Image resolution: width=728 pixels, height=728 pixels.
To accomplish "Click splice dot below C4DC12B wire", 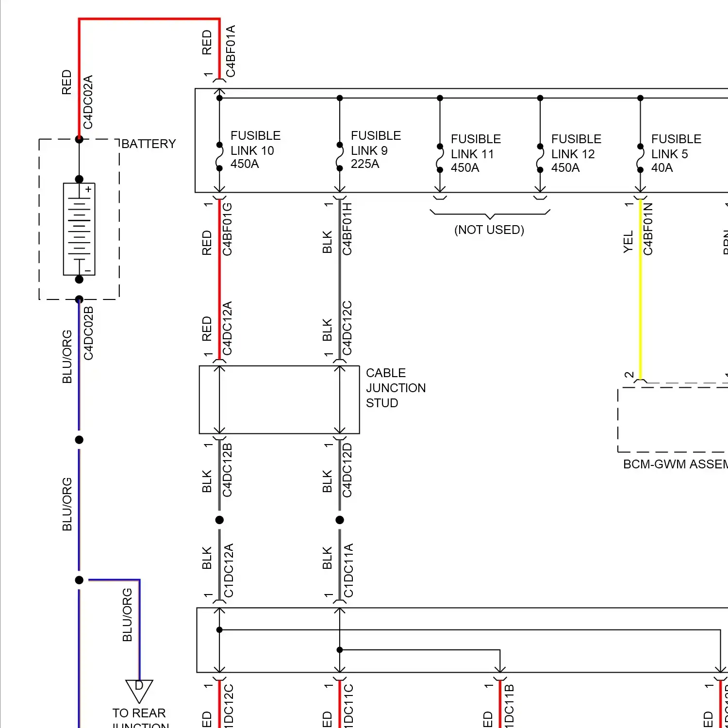I will click(219, 520).
